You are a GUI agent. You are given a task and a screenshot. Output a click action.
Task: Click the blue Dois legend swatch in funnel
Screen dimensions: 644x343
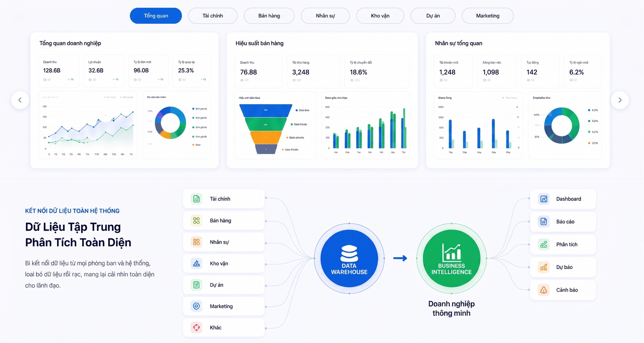[297, 110]
